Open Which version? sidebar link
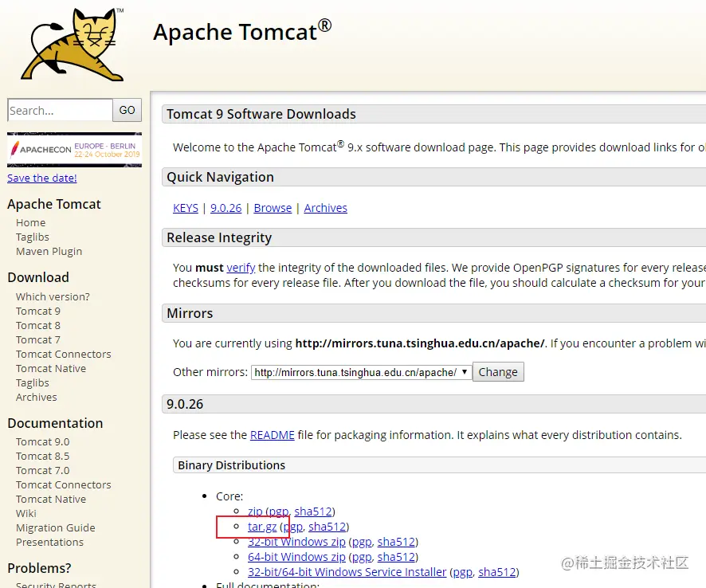Screen dimensions: 706x588 coord(53,296)
